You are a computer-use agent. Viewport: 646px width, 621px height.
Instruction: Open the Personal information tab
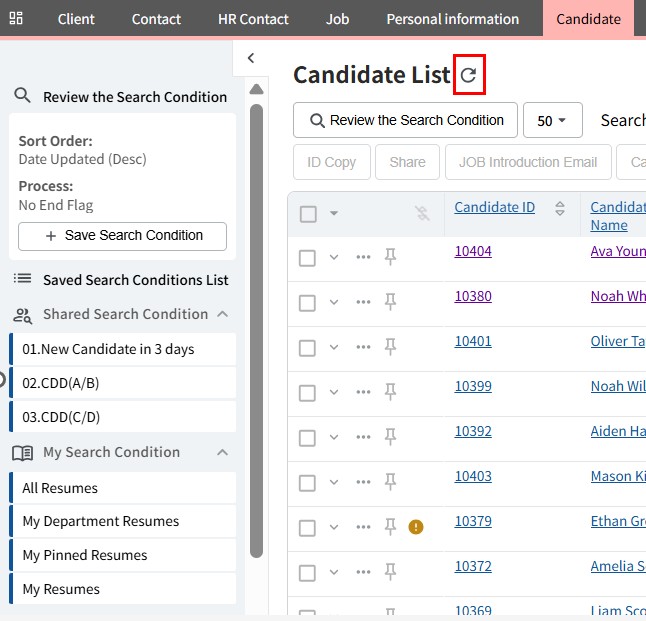452,19
